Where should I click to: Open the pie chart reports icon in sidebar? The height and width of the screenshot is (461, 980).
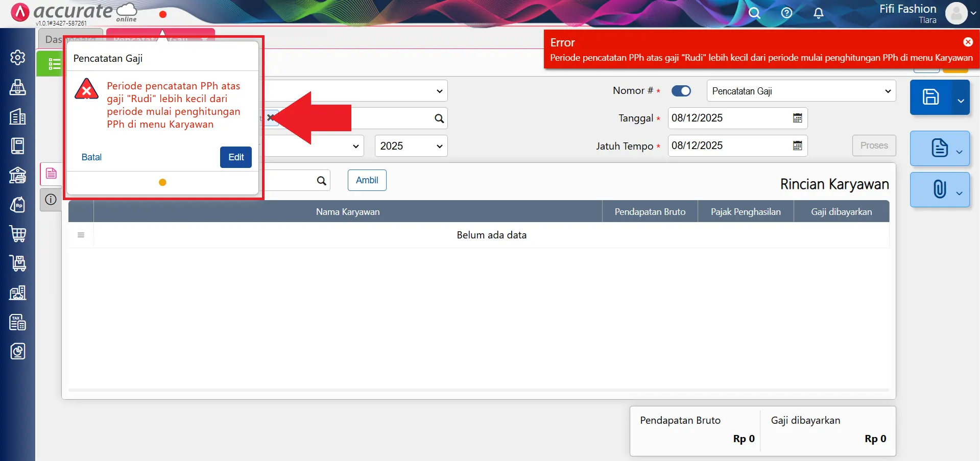18,351
